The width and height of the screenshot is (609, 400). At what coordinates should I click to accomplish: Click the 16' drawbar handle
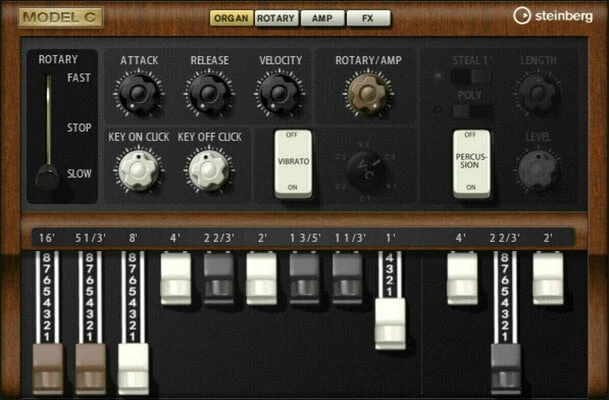point(47,367)
